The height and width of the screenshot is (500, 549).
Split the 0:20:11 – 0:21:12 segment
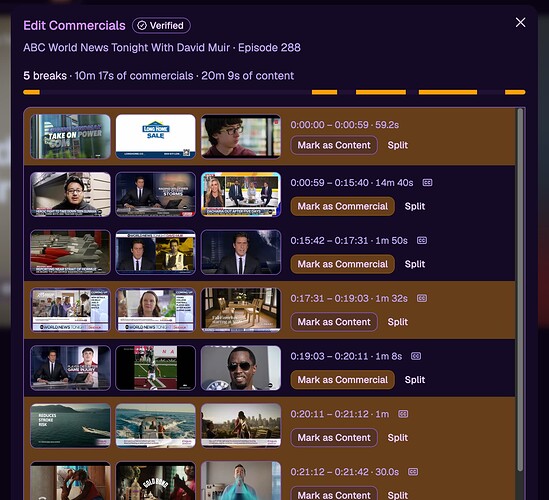click(398, 437)
